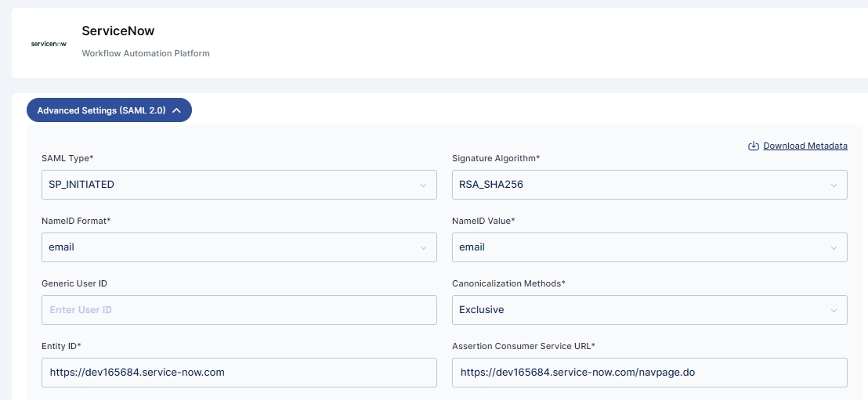Click the Assertion Consumer Service URL field
The height and width of the screenshot is (400, 868).
[649, 373]
